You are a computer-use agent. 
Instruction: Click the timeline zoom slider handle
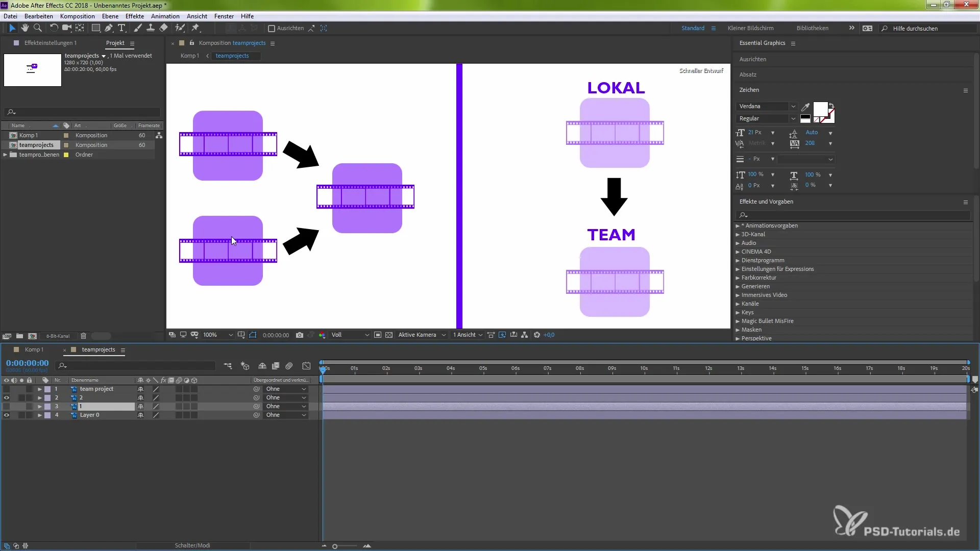point(335,546)
